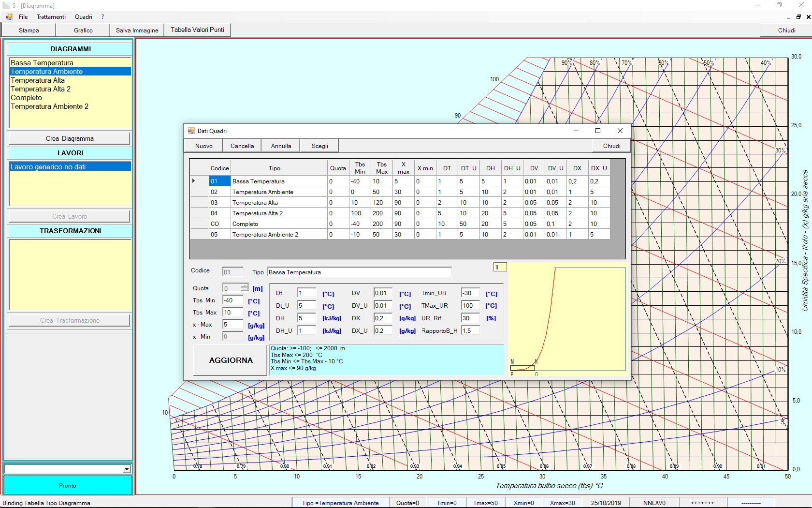Image resolution: width=812 pixels, height=508 pixels.
Task: Minimize the Dati Quadri dialog
Action: pyautogui.click(x=576, y=131)
